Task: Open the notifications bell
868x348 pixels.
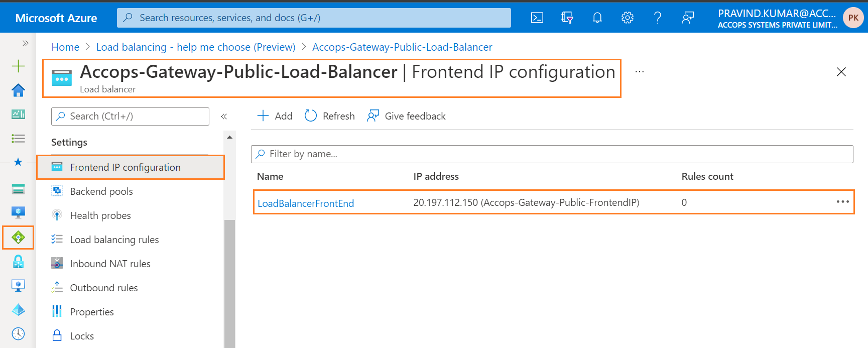Action: [x=597, y=18]
